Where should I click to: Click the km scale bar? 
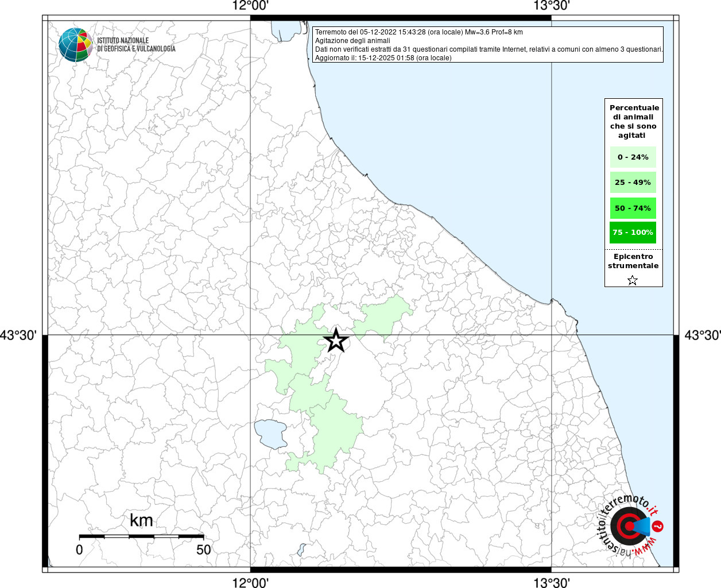[141, 536]
